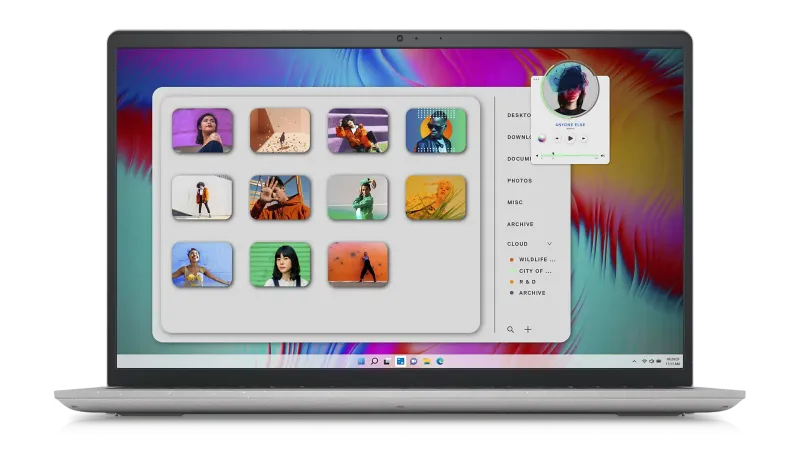This screenshot has height=450, width=800.
Task: Select the Desktop folder in sidebar
Action: 519,115
